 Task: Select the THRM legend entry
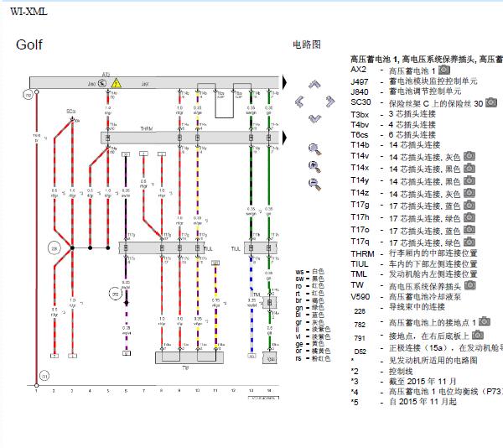point(414,253)
